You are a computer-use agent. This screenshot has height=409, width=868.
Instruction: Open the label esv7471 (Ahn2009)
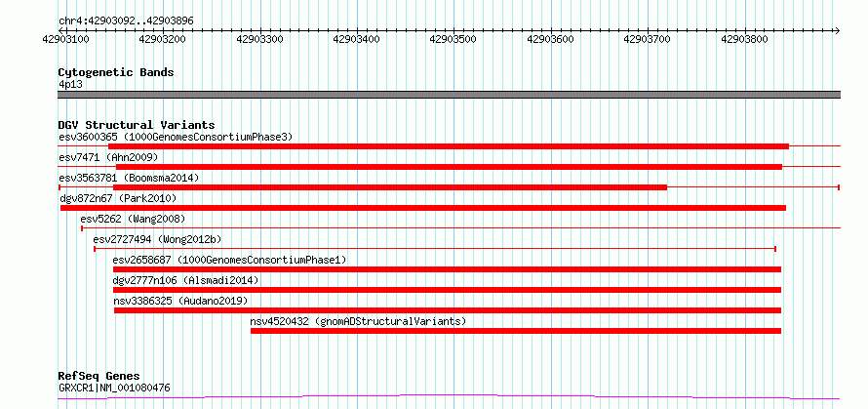(x=108, y=157)
